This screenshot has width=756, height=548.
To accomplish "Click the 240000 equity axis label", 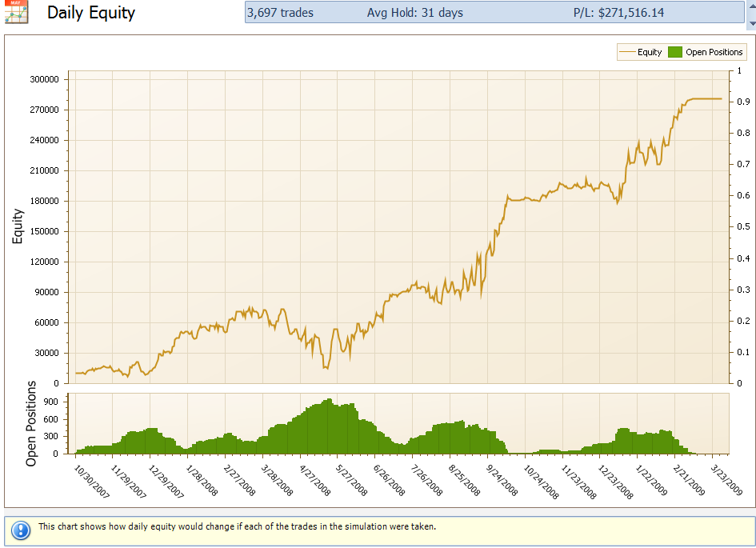I will (44, 140).
